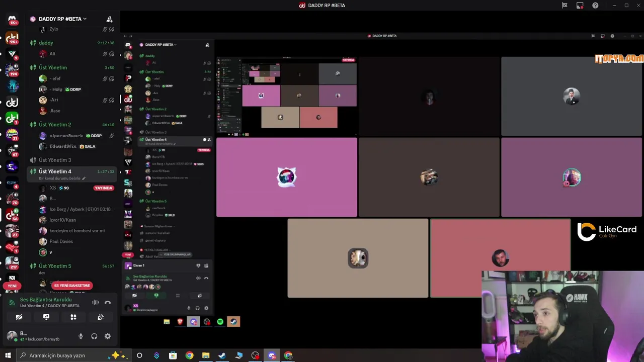Open the server icon with badge 27
This screenshot has width=644, height=362.
[12, 231]
